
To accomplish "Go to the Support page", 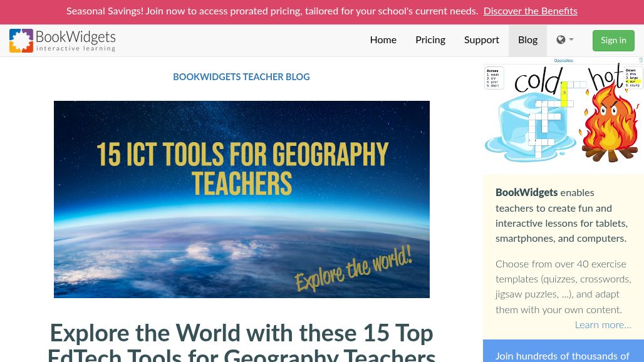I will (482, 40).
